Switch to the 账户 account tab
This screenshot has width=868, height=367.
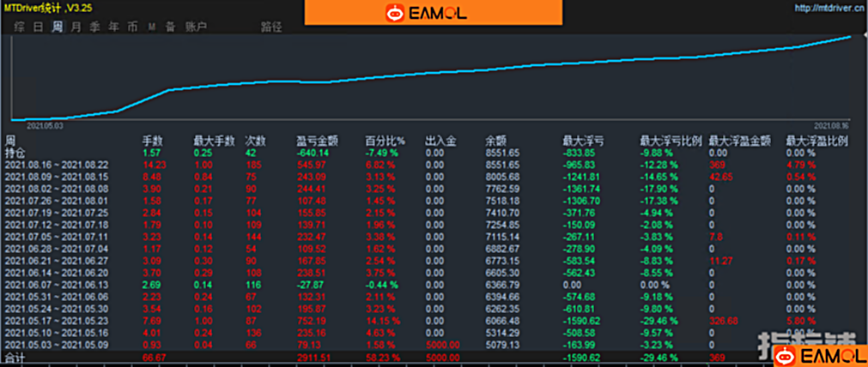(x=196, y=27)
